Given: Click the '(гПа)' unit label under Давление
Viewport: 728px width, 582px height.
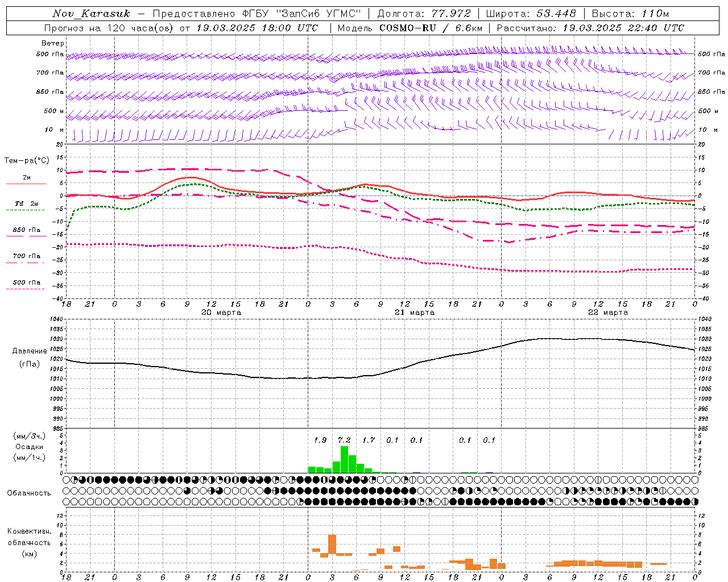Looking at the screenshot, I should click(30, 364).
